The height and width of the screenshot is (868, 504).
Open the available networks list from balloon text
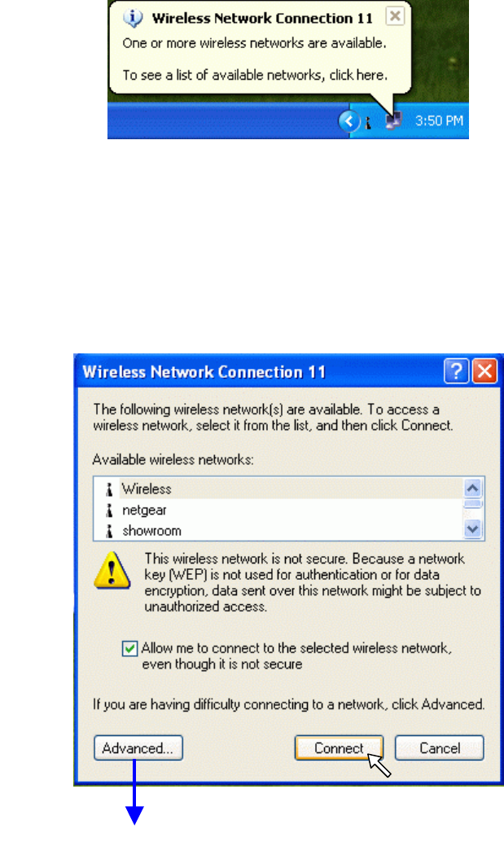[255, 75]
